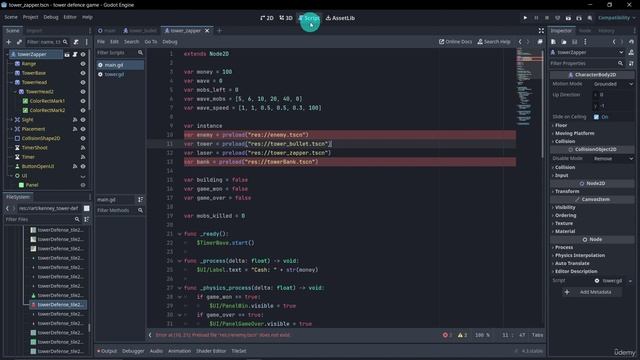Toggle distraction-free mode in the script editor
Screen dimensions: 640x360
(x=541, y=31)
